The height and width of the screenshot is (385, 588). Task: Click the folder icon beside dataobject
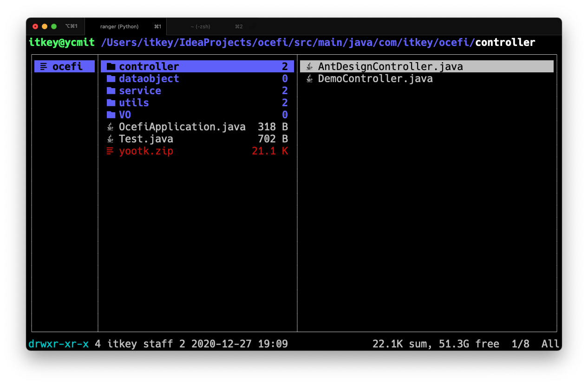111,78
